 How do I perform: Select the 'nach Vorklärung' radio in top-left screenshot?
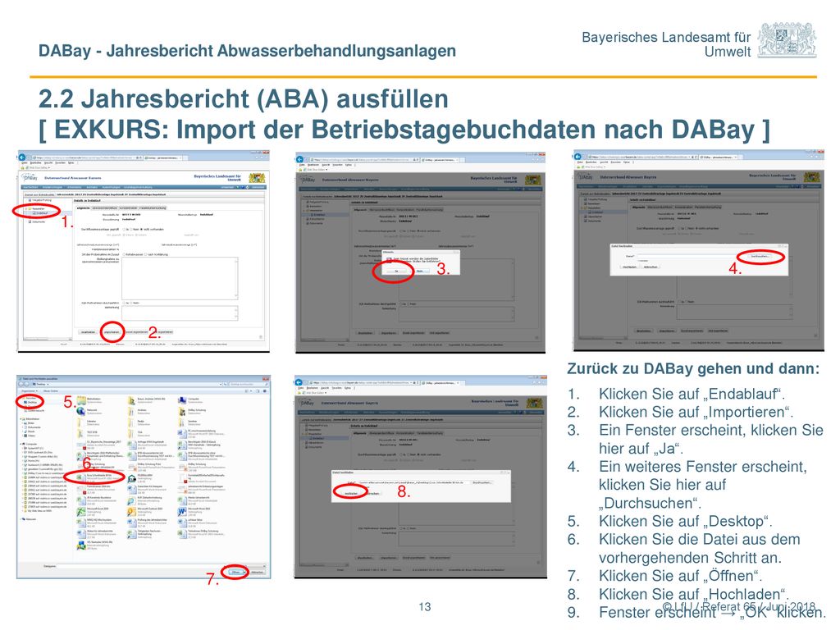[147, 254]
